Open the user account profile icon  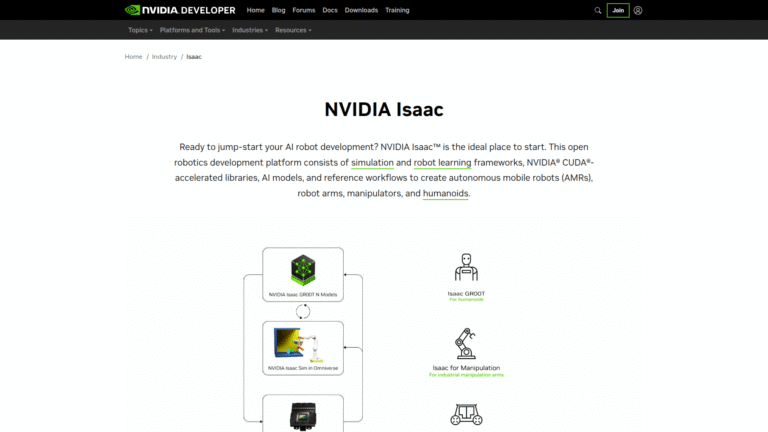(x=638, y=10)
